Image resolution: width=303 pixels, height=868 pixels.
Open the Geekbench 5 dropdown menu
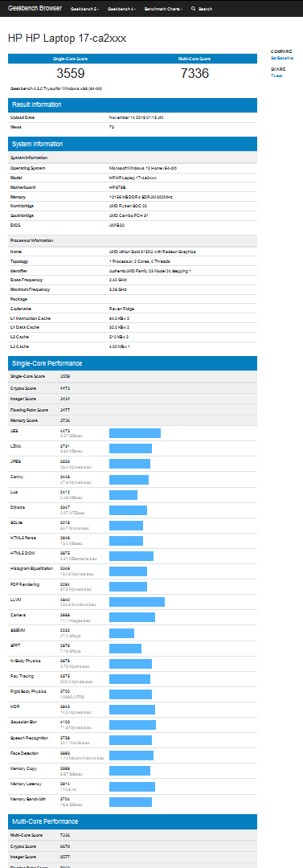click(84, 9)
